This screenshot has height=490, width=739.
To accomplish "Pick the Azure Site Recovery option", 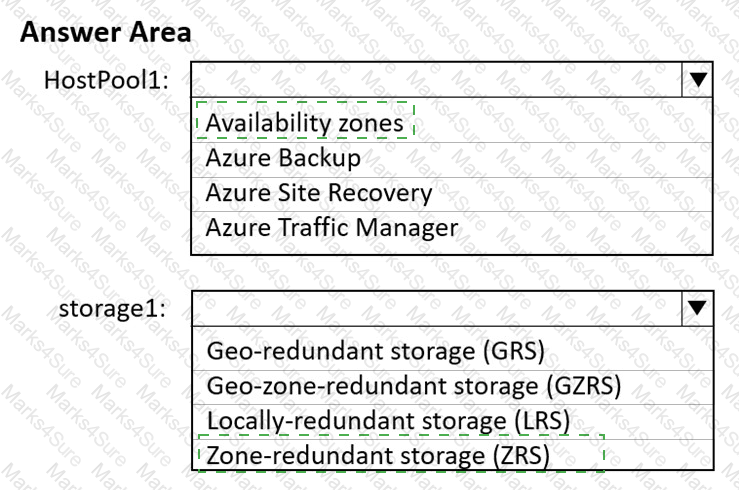I will [x=319, y=193].
